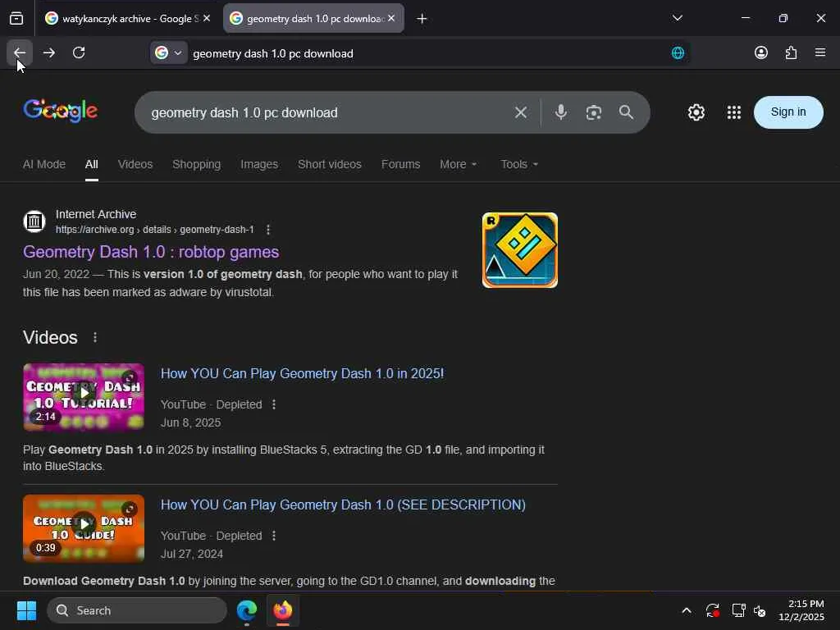Open Microsoft Edge from the taskbar
The image size is (840, 630).
tap(247, 610)
